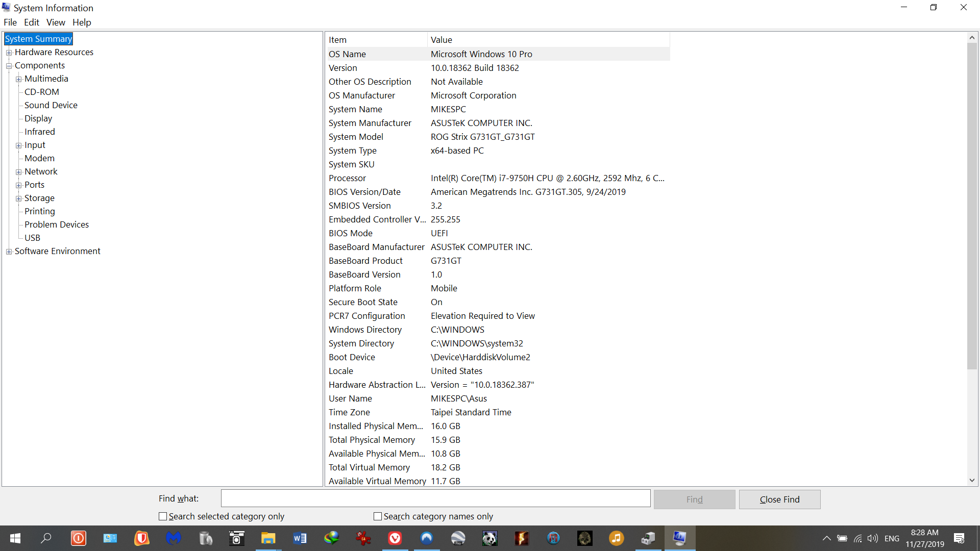Open the Windows Start menu
980x551 pixels.
click(15, 538)
